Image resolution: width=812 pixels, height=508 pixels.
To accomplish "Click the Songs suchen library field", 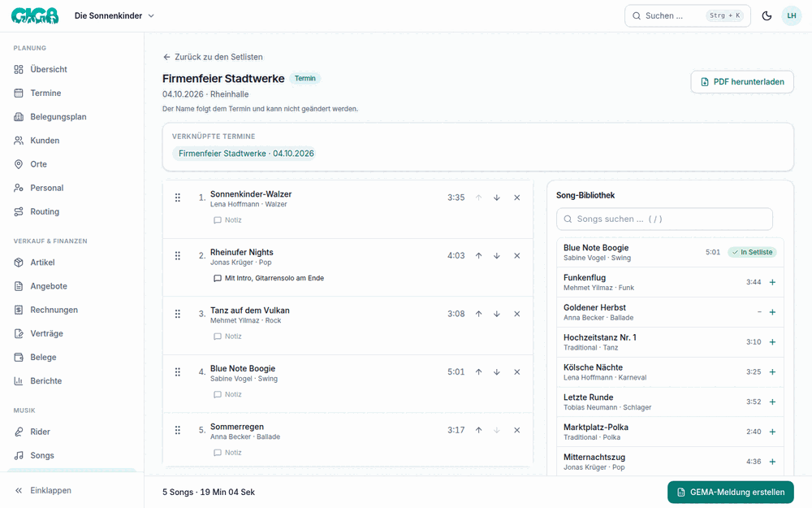I will (x=664, y=219).
